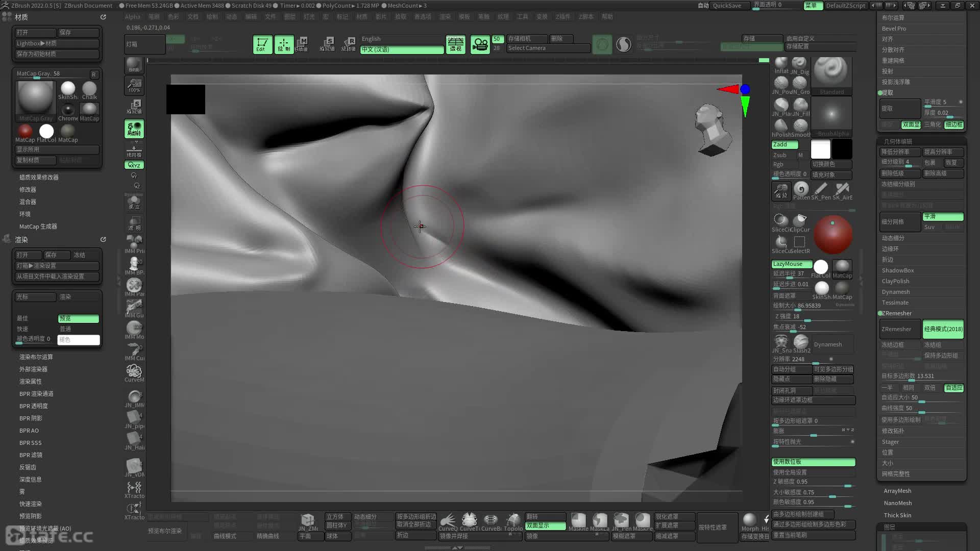
Task: Select the CurveQuad brush icon
Action: 448,522
